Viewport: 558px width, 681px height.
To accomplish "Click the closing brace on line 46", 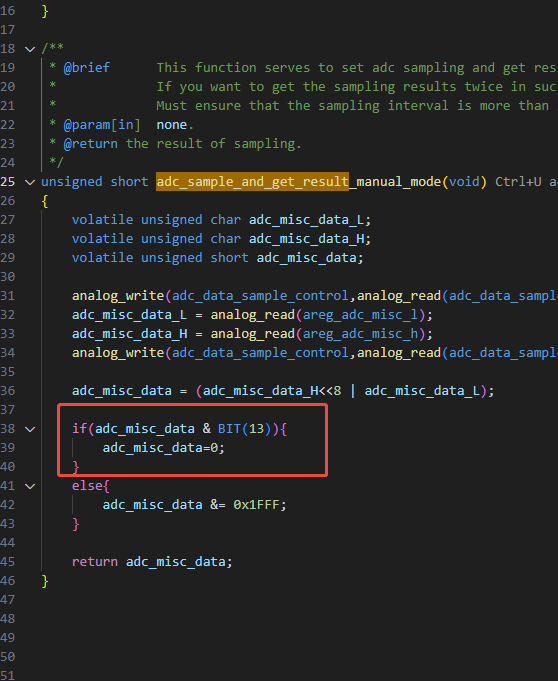I will (45, 581).
